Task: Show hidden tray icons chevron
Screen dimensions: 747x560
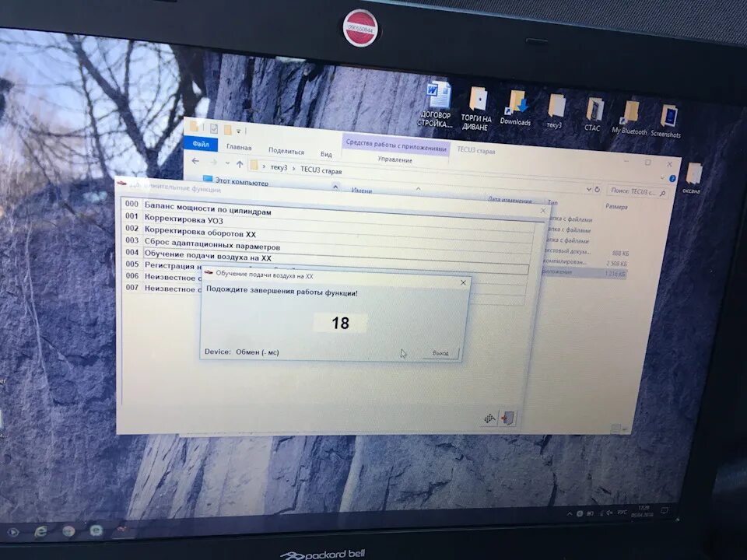Action: click(x=570, y=514)
